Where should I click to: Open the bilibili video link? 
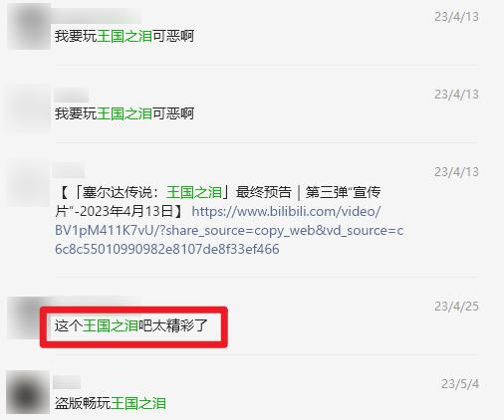229,230
